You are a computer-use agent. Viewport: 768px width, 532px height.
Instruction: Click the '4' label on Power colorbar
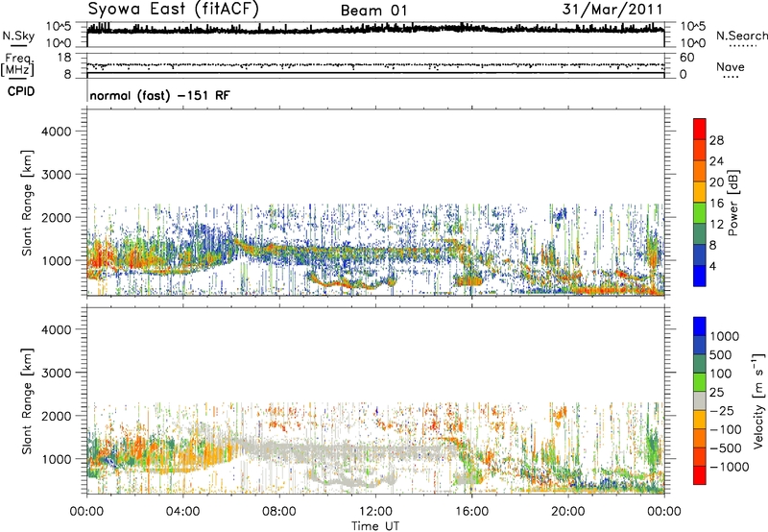(712, 267)
